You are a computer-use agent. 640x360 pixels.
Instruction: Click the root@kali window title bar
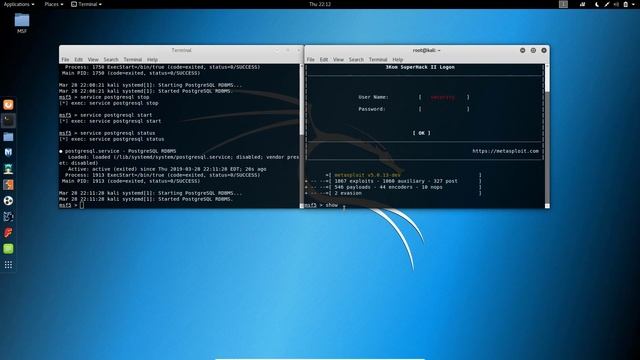[427, 50]
